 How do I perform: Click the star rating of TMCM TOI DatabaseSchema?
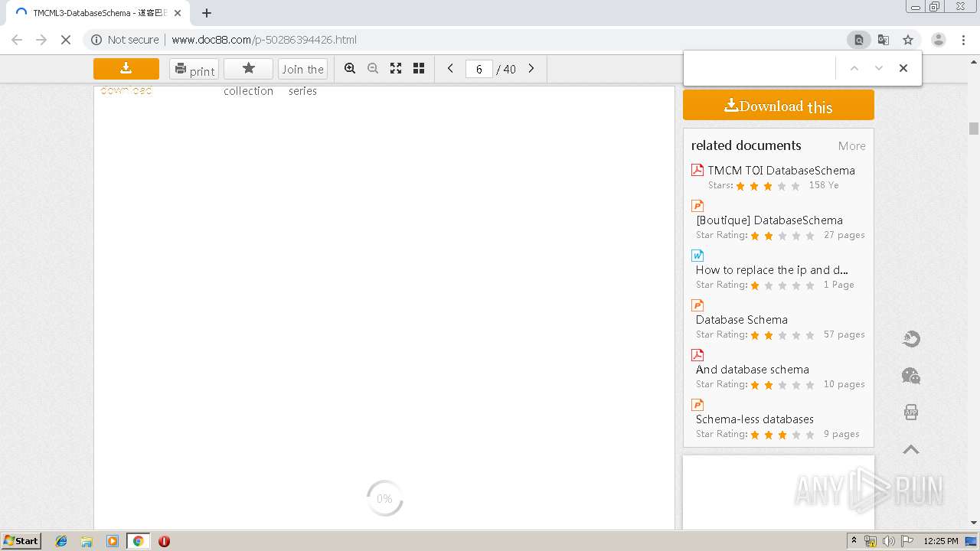[768, 186]
